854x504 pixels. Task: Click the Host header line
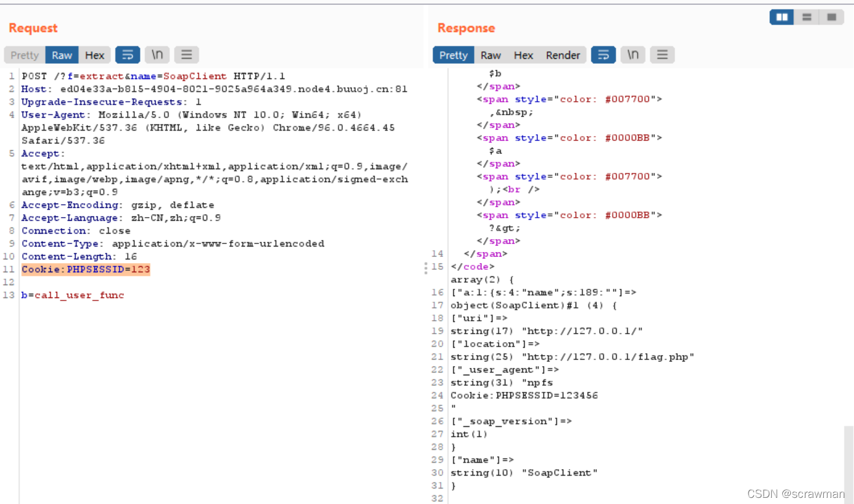click(214, 90)
